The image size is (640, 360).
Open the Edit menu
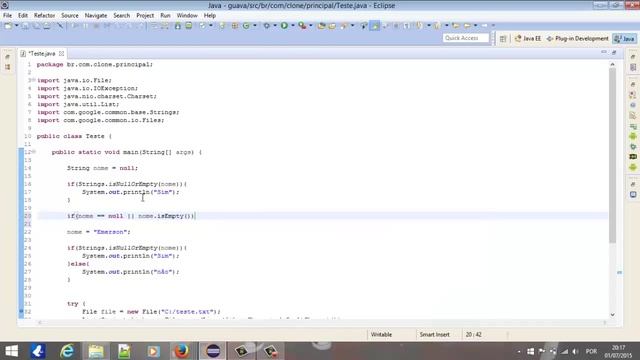23,16
